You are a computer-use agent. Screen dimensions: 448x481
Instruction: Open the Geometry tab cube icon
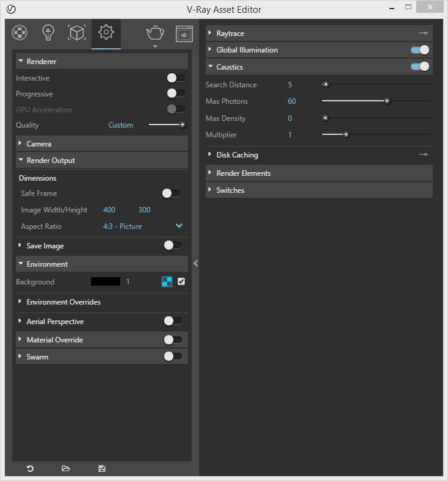(x=77, y=33)
